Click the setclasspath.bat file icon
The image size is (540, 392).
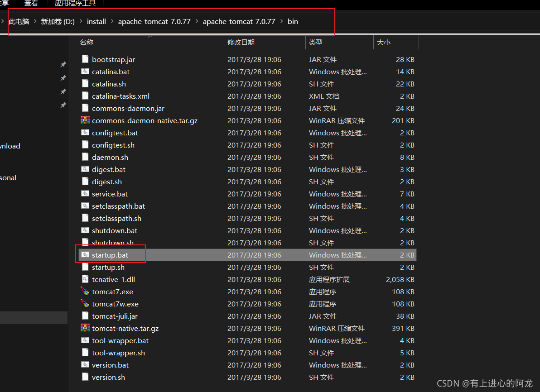coord(85,206)
